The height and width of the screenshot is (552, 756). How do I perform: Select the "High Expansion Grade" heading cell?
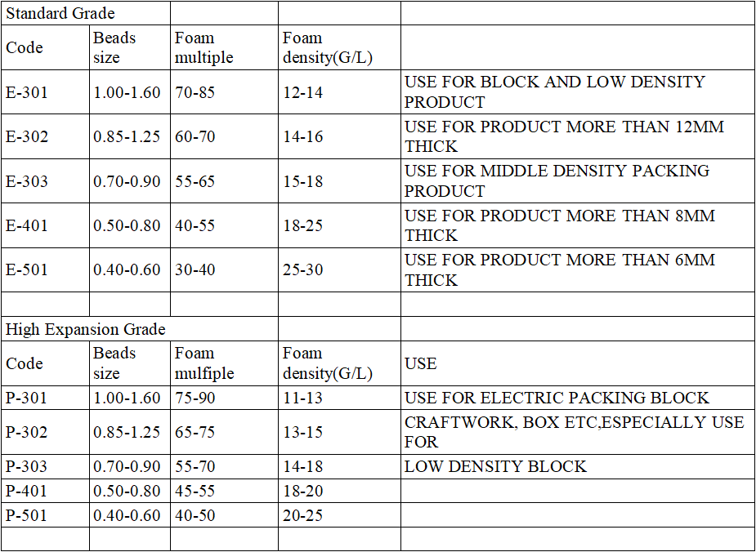pyautogui.click(x=86, y=329)
